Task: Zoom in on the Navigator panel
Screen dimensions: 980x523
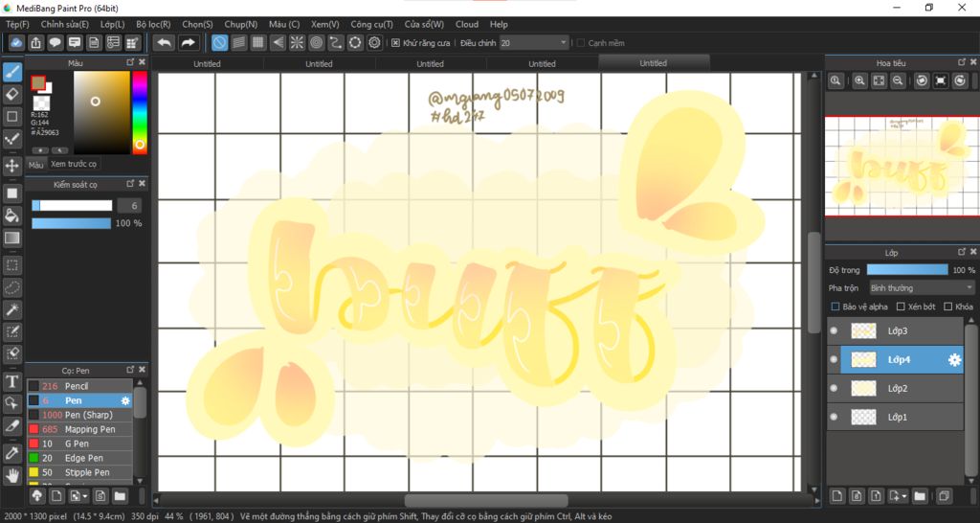Action: (x=860, y=80)
